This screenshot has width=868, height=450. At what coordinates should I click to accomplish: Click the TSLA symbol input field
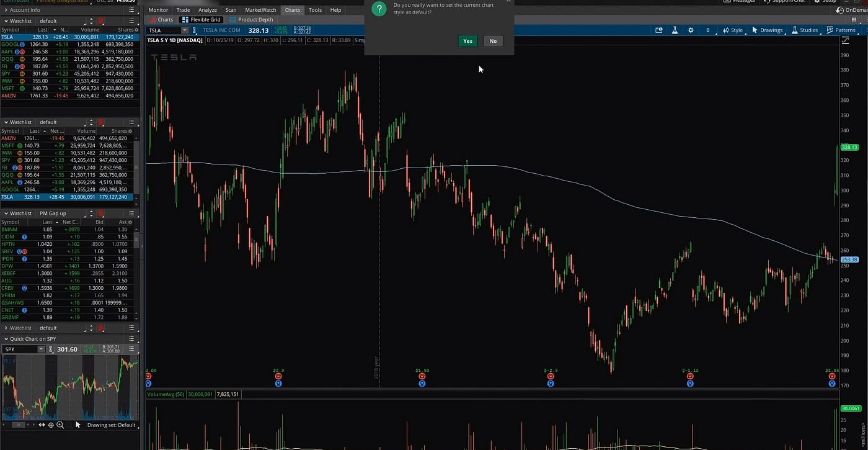(164, 30)
